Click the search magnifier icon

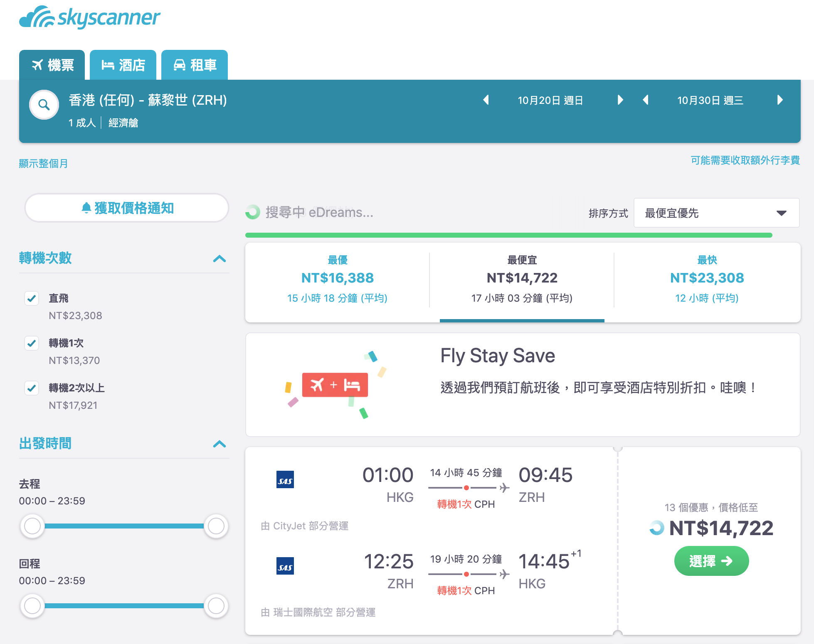tap(44, 105)
